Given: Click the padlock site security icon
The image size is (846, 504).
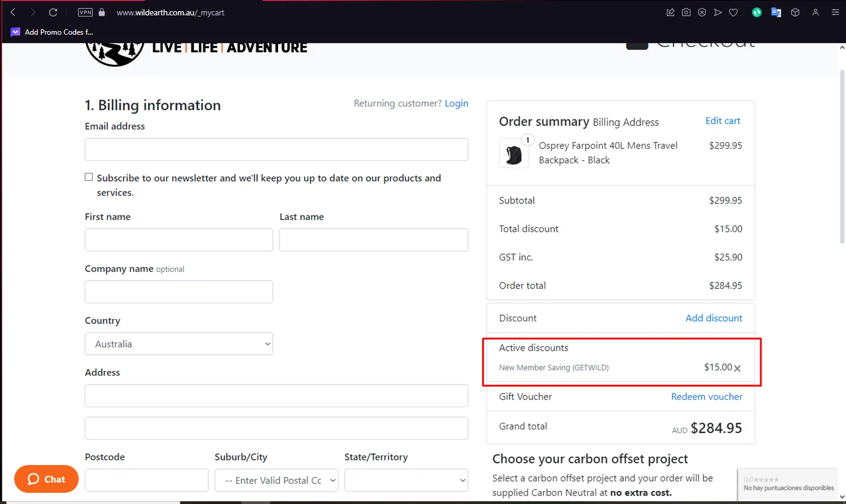Looking at the screenshot, I should pos(102,12).
